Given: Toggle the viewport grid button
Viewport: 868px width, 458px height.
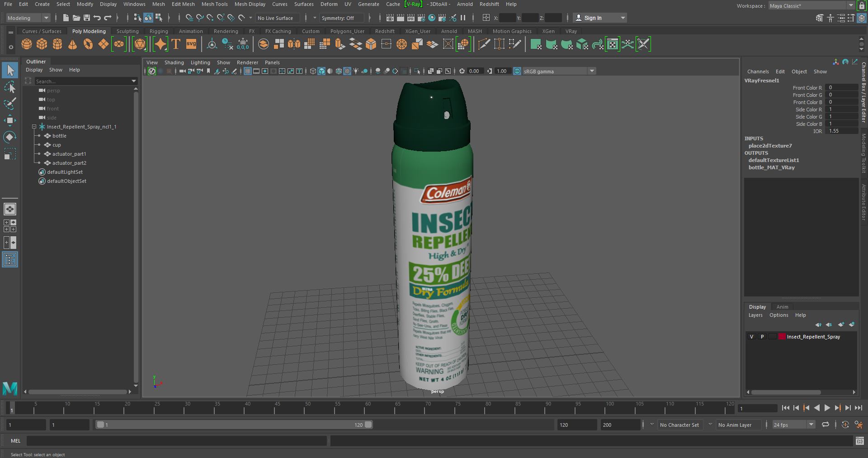Looking at the screenshot, I should (x=248, y=71).
